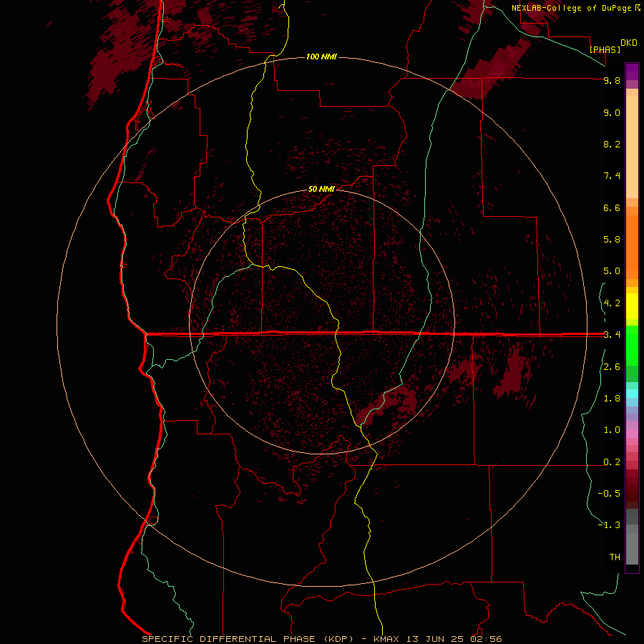Image resolution: width=644 pixels, height=644 pixels.
Task: Click the 7.4 scale value
Action: click(612, 176)
